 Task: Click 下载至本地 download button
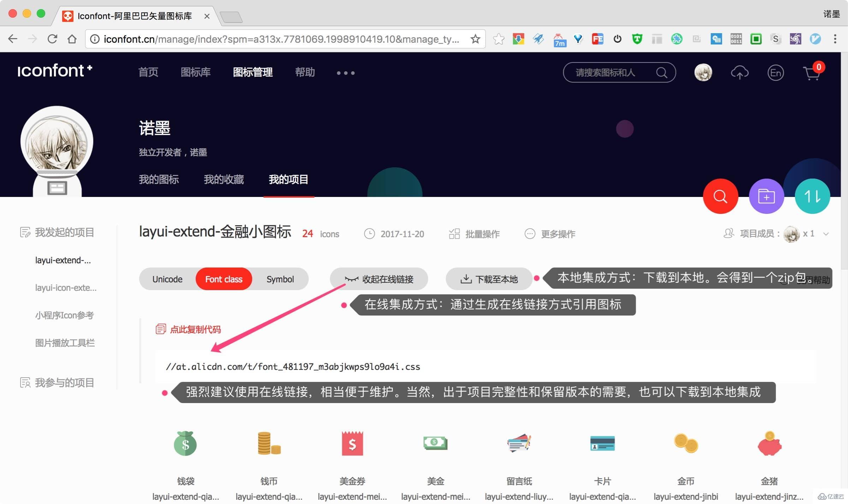coord(489,279)
